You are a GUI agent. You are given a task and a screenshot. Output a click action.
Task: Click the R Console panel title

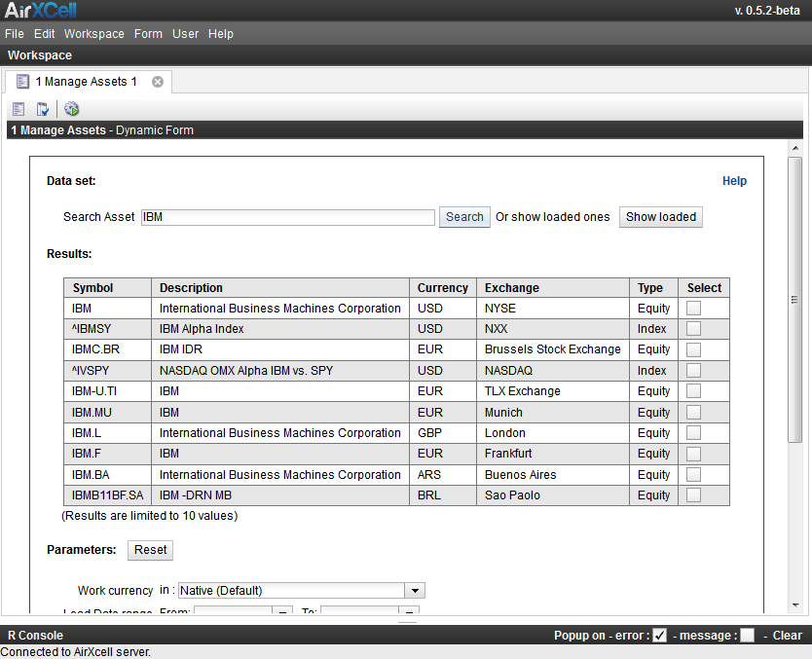[x=35, y=636]
